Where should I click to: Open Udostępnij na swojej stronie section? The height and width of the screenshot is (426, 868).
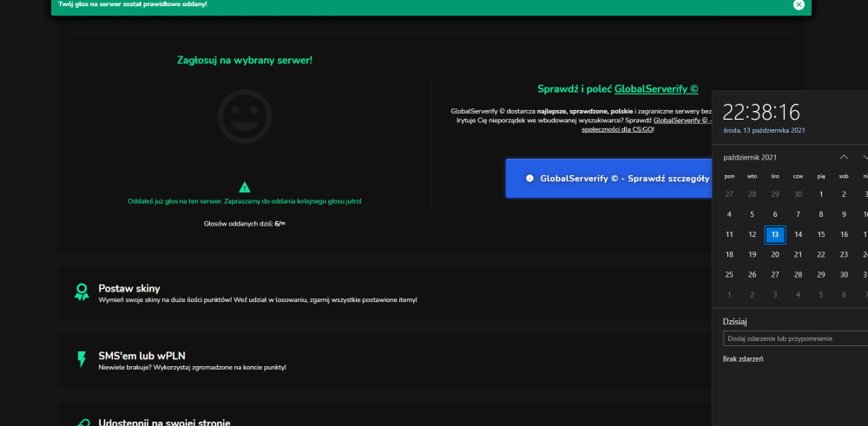tap(385, 415)
